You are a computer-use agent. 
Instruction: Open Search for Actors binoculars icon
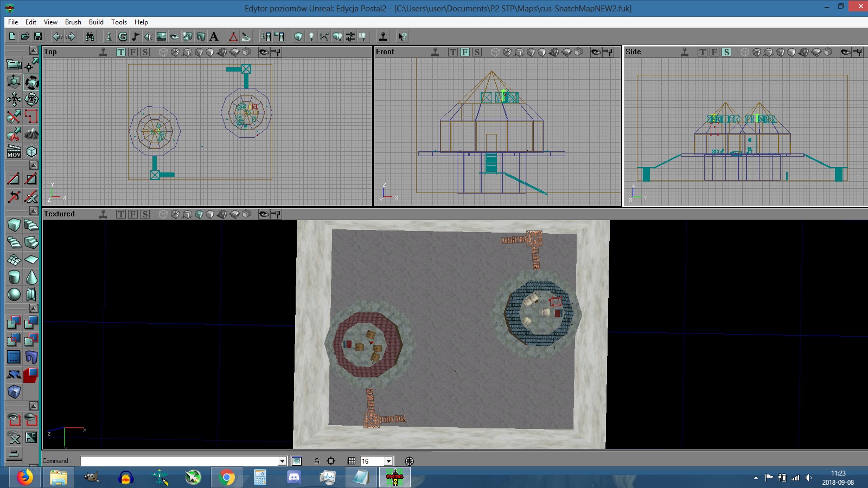[x=90, y=36]
